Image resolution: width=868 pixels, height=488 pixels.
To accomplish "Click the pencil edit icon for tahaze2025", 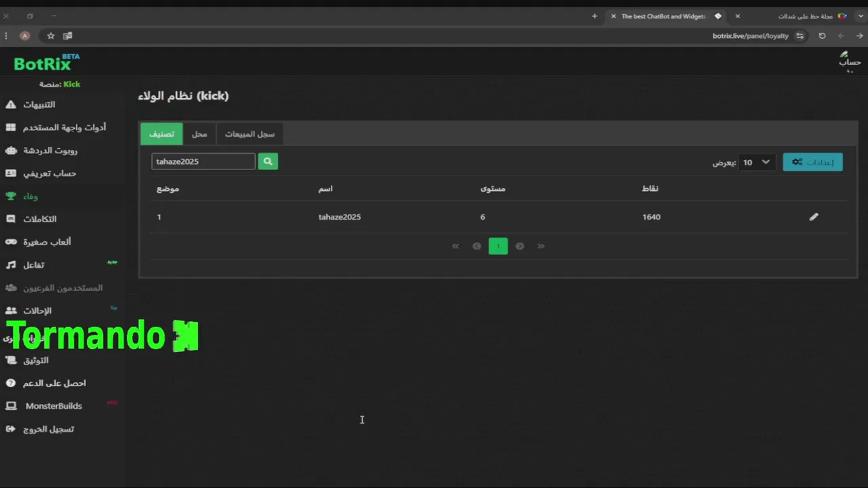I will coord(814,217).
